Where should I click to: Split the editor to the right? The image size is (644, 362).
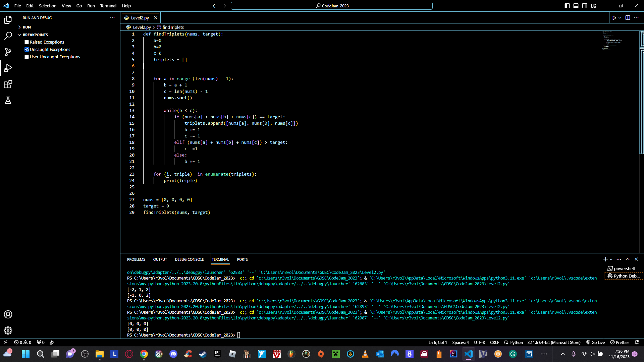coord(628,18)
